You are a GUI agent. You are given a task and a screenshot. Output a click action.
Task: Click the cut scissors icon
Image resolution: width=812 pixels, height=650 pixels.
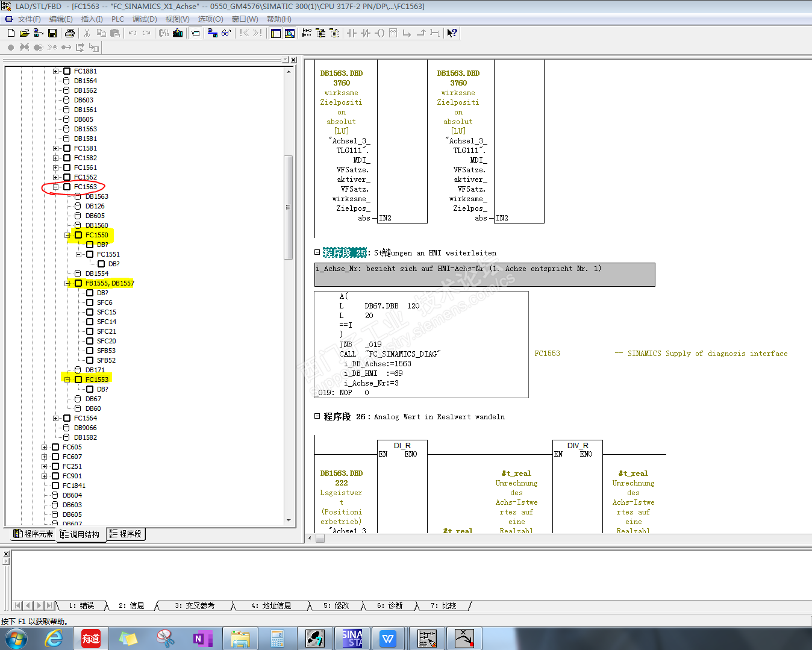(87, 33)
